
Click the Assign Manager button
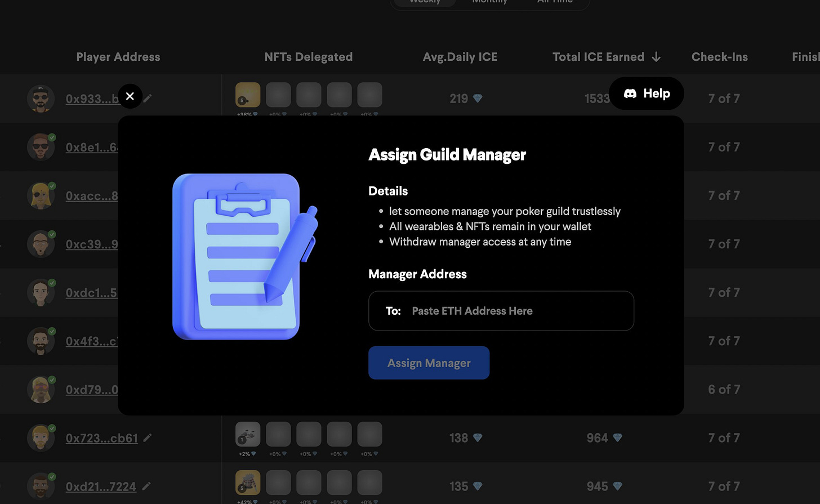[429, 363]
